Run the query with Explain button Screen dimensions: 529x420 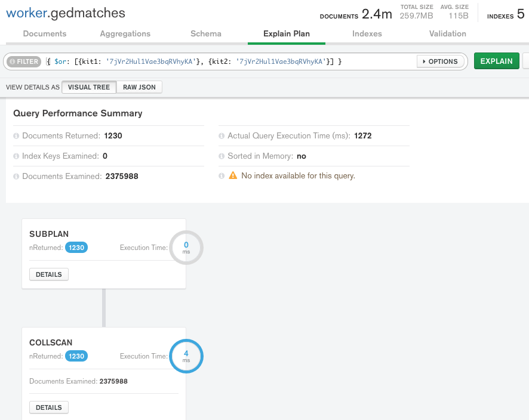pos(496,61)
